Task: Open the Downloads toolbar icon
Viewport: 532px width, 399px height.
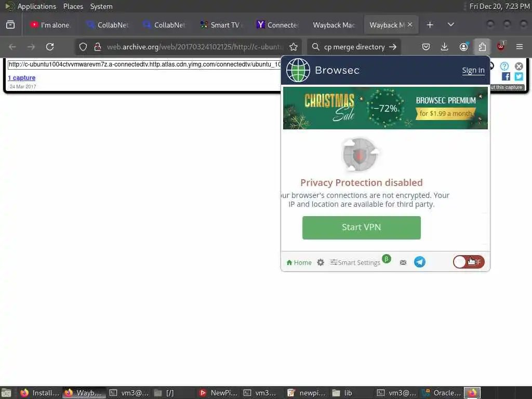Action: click(x=444, y=47)
